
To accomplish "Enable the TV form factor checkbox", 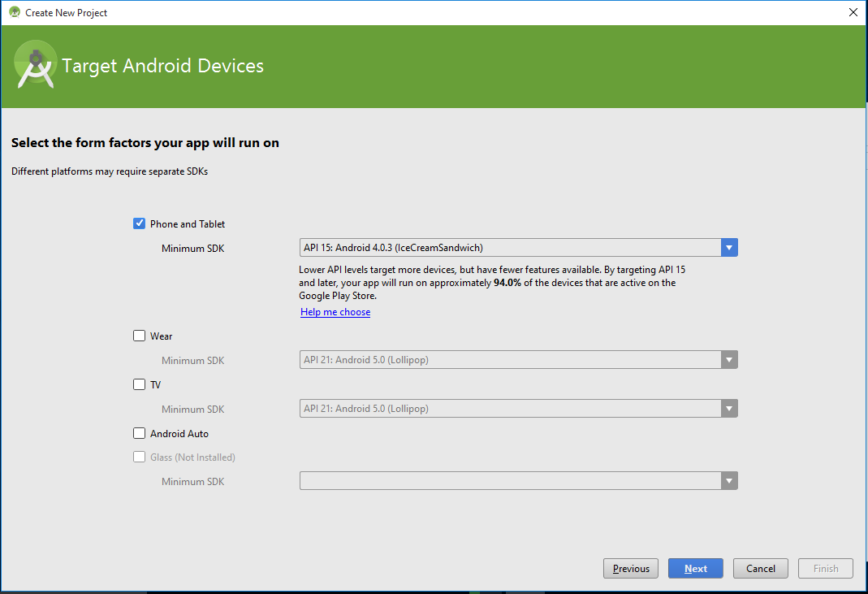I will pyautogui.click(x=140, y=384).
